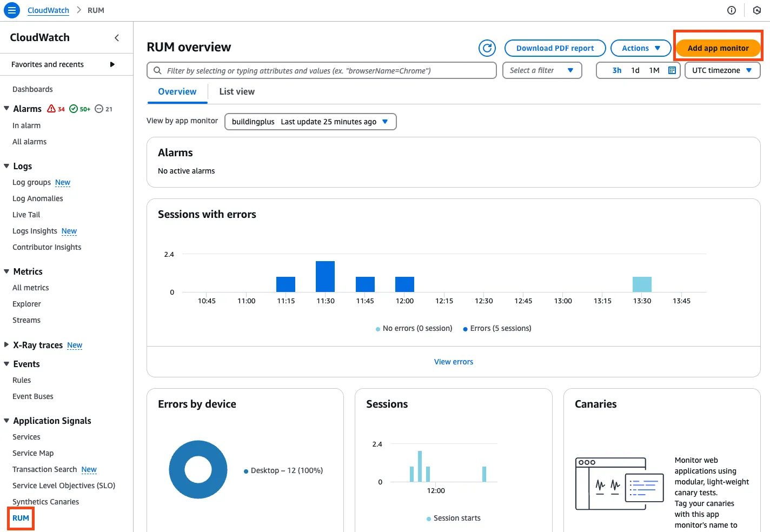
Task: Click the green OK alarms icon
Action: click(74, 109)
